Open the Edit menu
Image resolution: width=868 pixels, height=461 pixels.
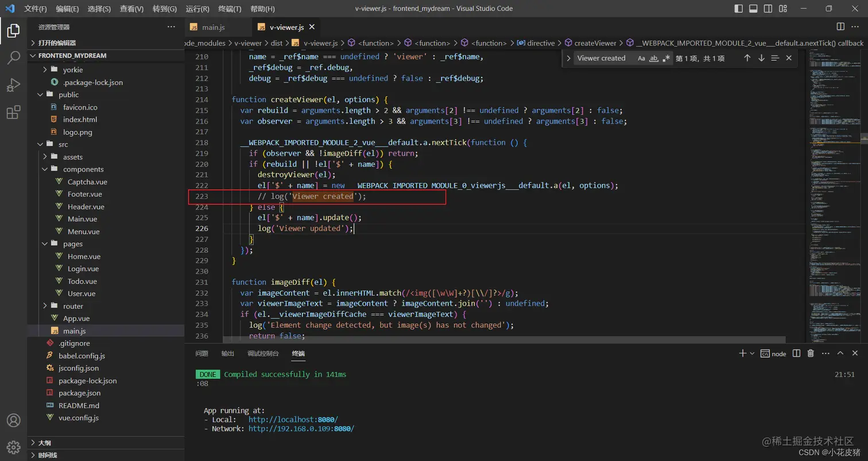[68, 9]
